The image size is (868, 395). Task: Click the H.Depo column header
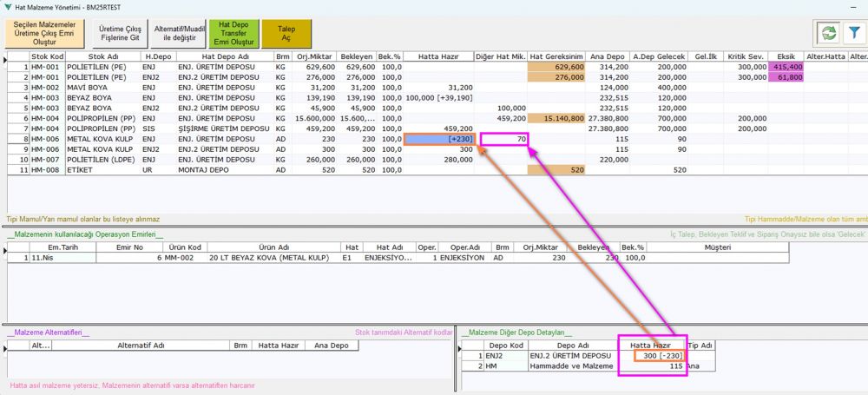[158, 56]
